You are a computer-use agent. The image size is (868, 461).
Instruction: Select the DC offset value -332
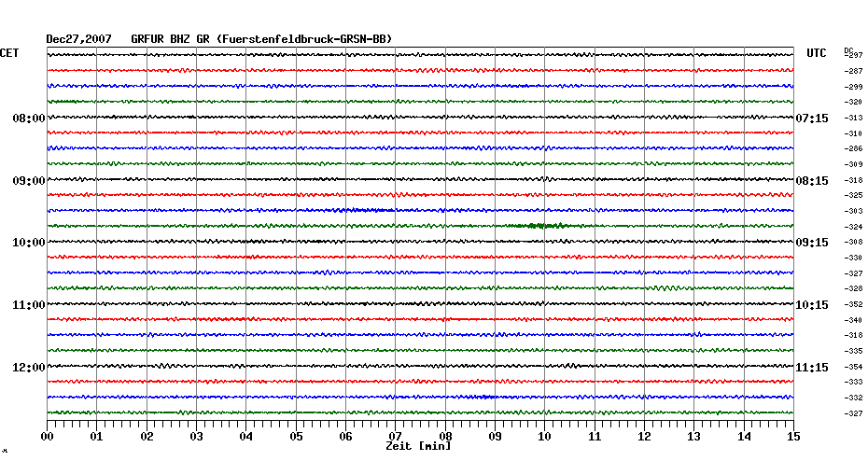[854, 398]
